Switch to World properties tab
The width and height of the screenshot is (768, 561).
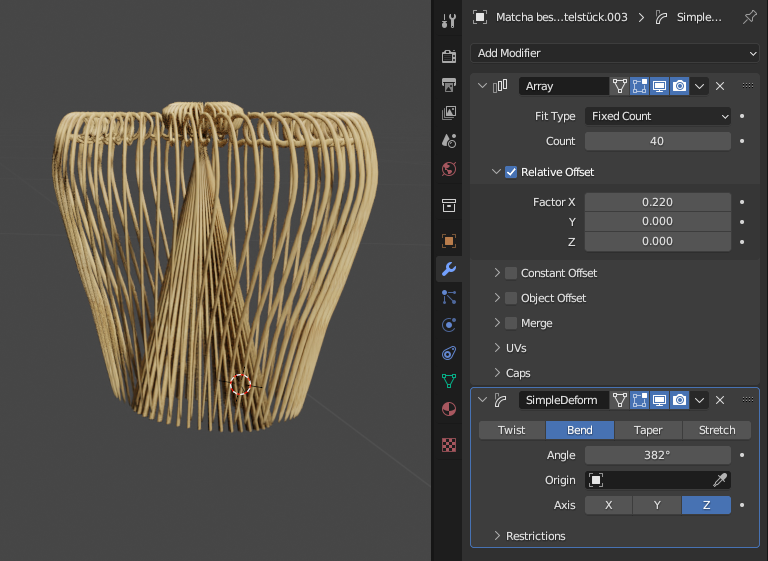point(449,168)
